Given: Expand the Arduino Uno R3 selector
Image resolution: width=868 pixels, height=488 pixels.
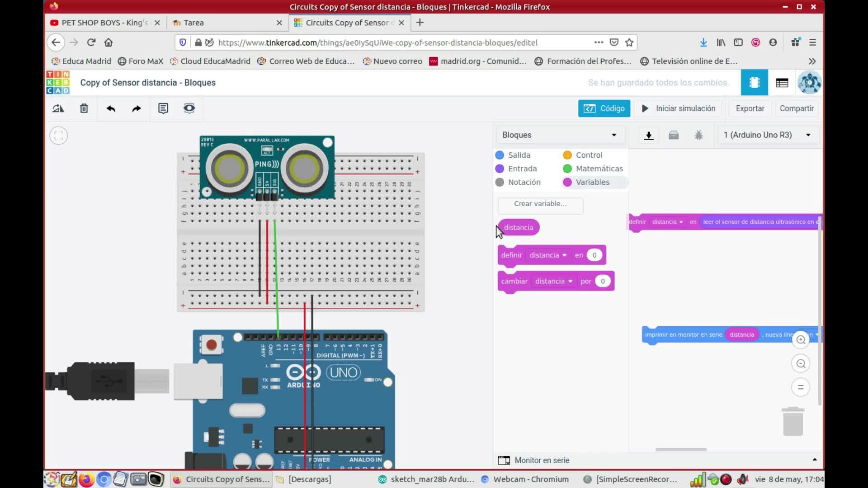Looking at the screenshot, I should click(x=768, y=135).
